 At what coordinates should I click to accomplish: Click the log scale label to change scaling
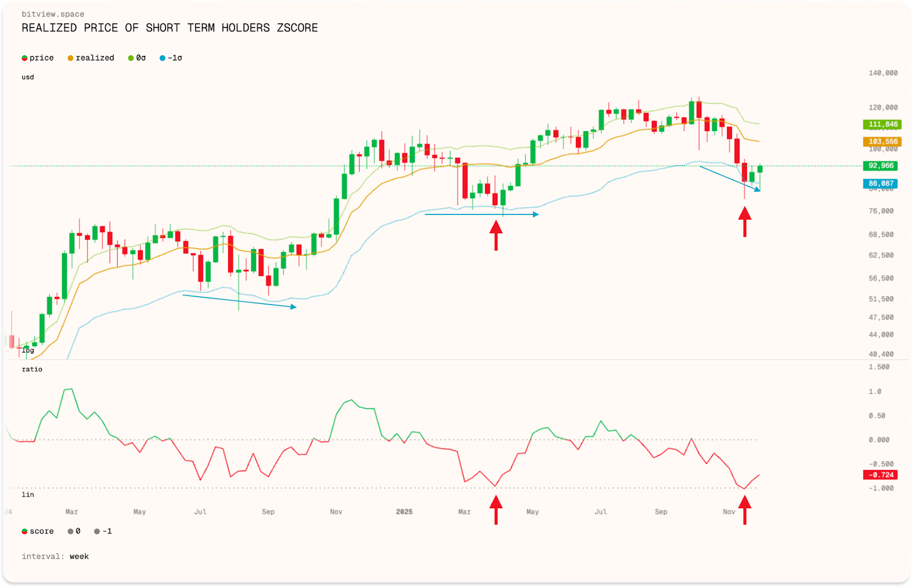point(27,350)
